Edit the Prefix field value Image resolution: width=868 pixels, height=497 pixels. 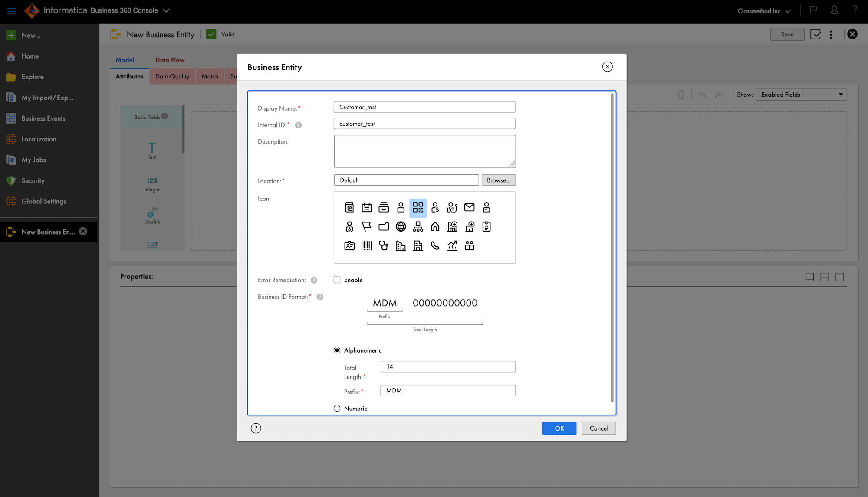click(448, 390)
